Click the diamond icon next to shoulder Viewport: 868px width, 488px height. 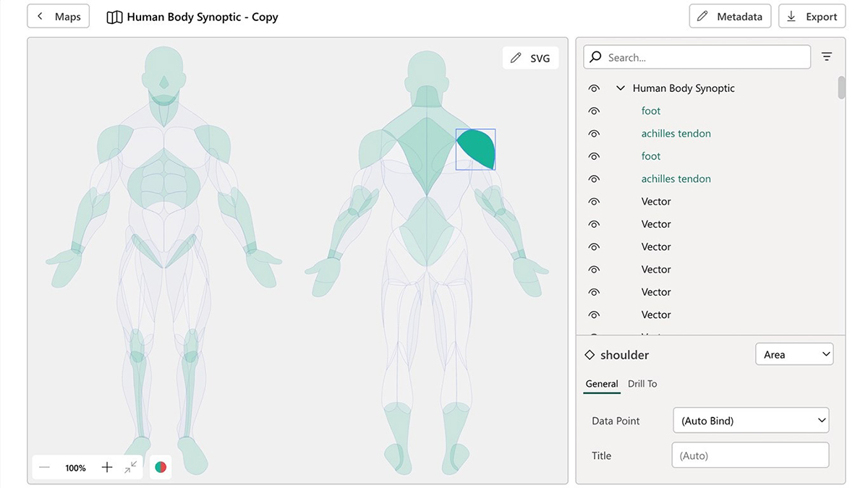(589, 354)
